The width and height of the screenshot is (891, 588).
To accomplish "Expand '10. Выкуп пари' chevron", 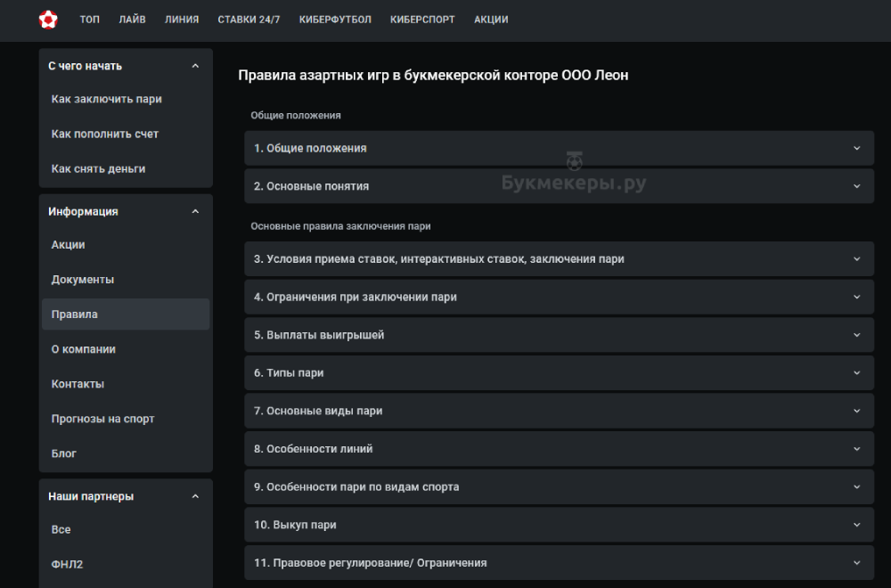I will [x=857, y=525].
